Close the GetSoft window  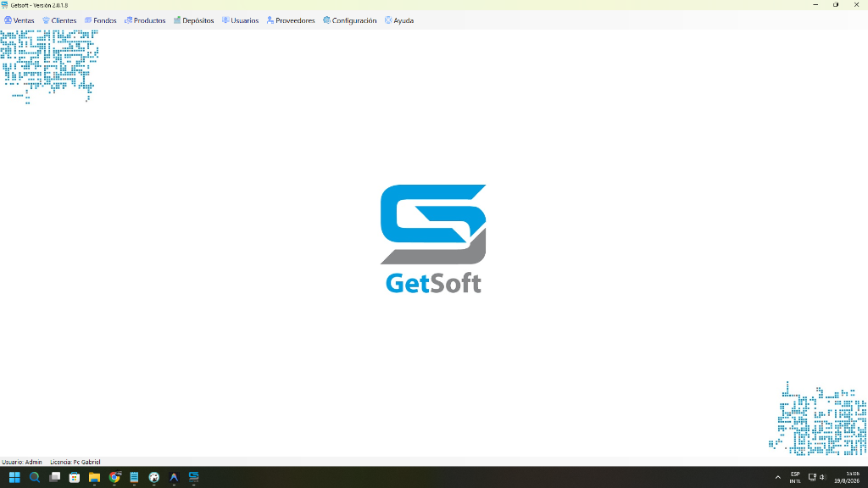point(856,5)
